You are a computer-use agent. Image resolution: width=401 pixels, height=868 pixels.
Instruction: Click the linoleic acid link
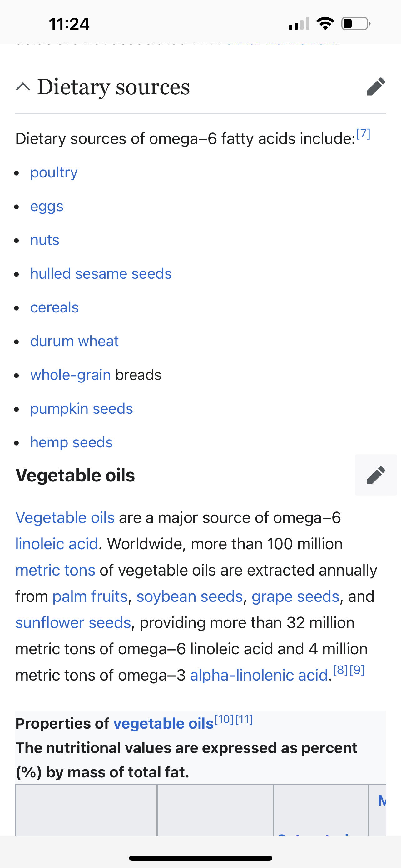click(x=57, y=544)
